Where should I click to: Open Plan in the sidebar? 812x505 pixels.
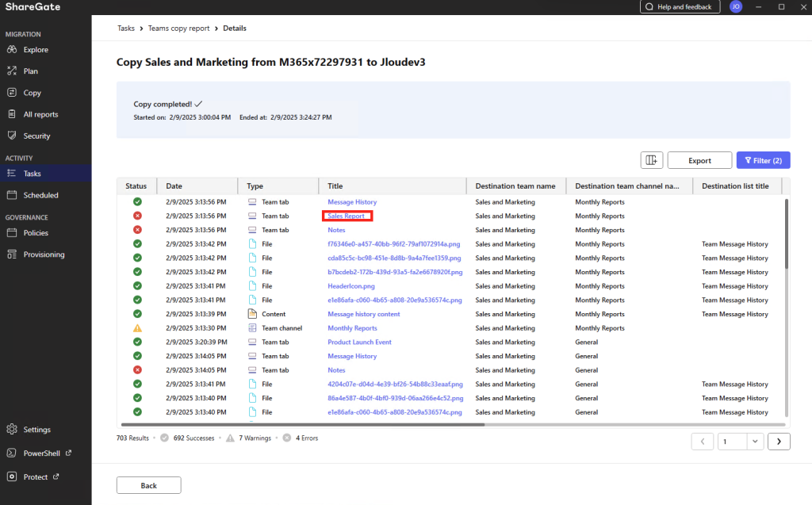pyautogui.click(x=30, y=71)
